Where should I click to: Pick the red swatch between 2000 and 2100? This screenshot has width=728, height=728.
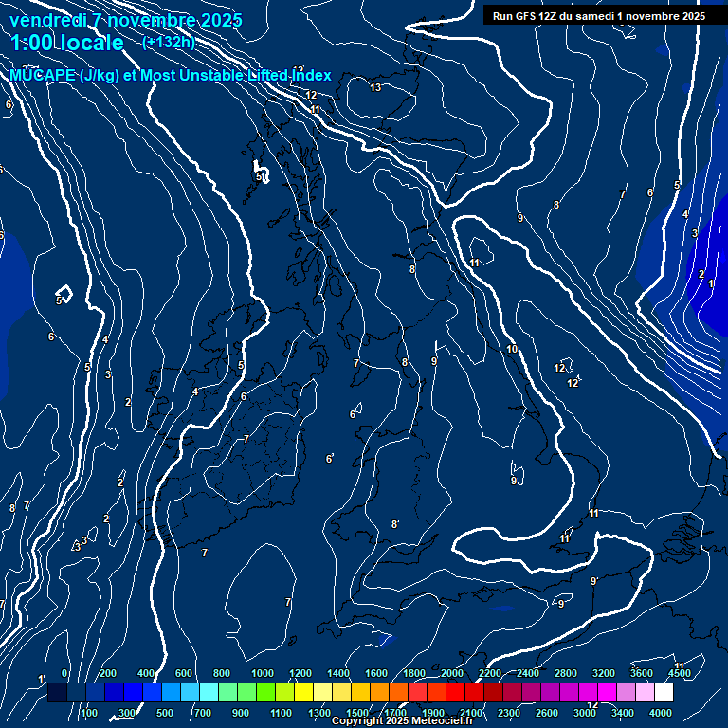tap(455, 692)
